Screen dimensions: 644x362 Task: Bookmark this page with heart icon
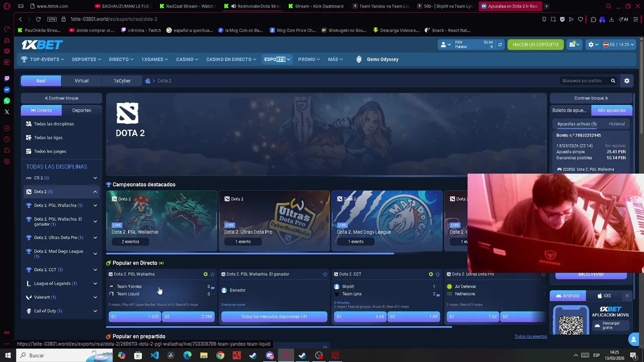pos(580,19)
